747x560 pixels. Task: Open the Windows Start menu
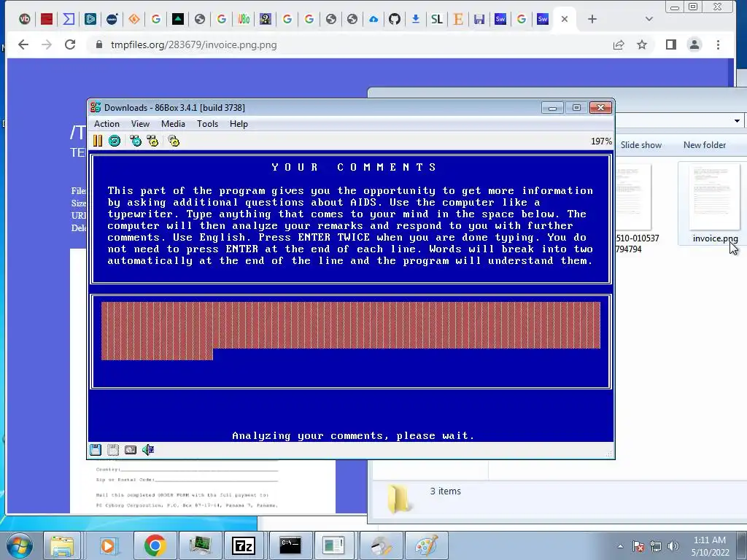20,545
